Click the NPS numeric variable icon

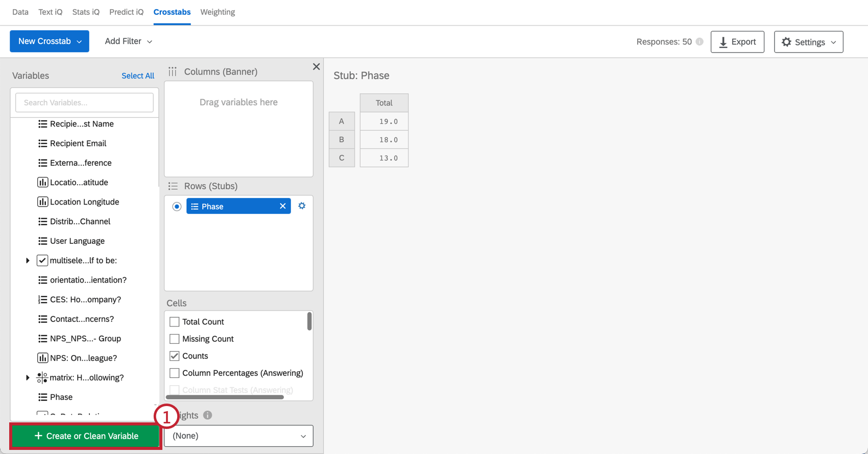coord(42,358)
